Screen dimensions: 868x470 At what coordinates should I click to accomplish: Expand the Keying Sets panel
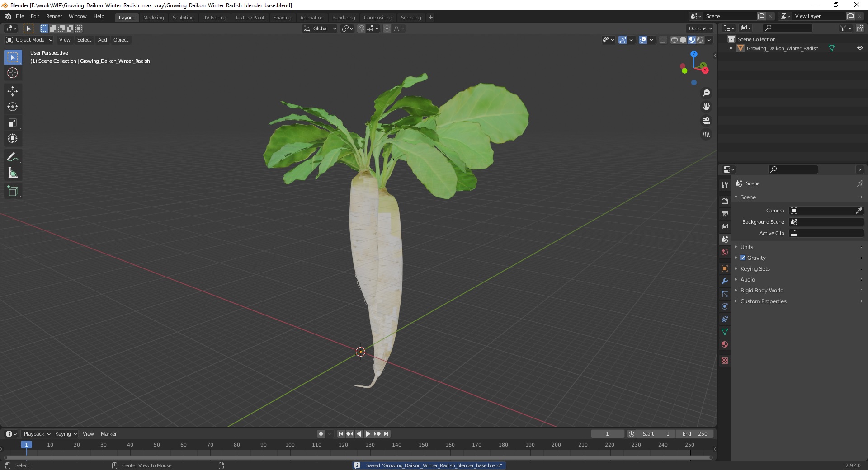pyautogui.click(x=755, y=268)
